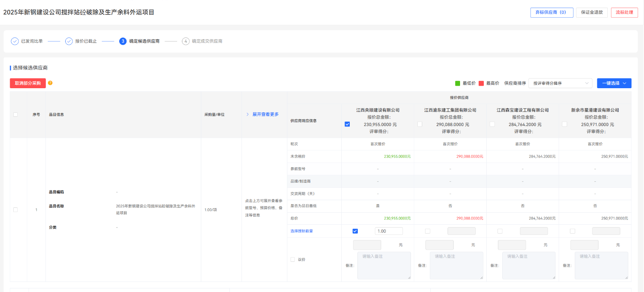Check the 江西渝东建工集团有限公司 supplier checkbox
The height and width of the screenshot is (292, 644).
point(420,124)
